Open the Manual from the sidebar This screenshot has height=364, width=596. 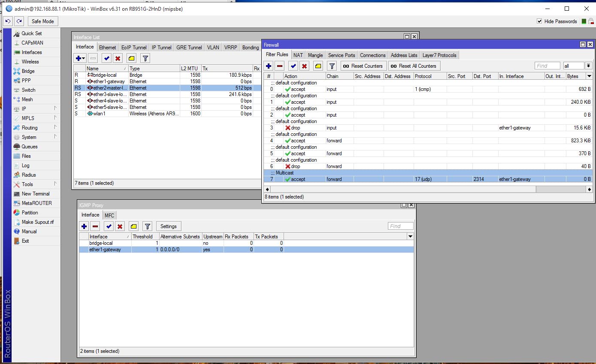point(29,232)
